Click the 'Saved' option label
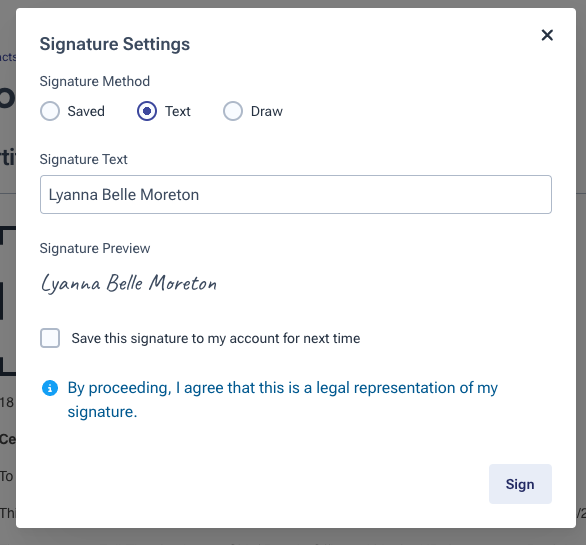This screenshot has width=586, height=545. coord(86,111)
